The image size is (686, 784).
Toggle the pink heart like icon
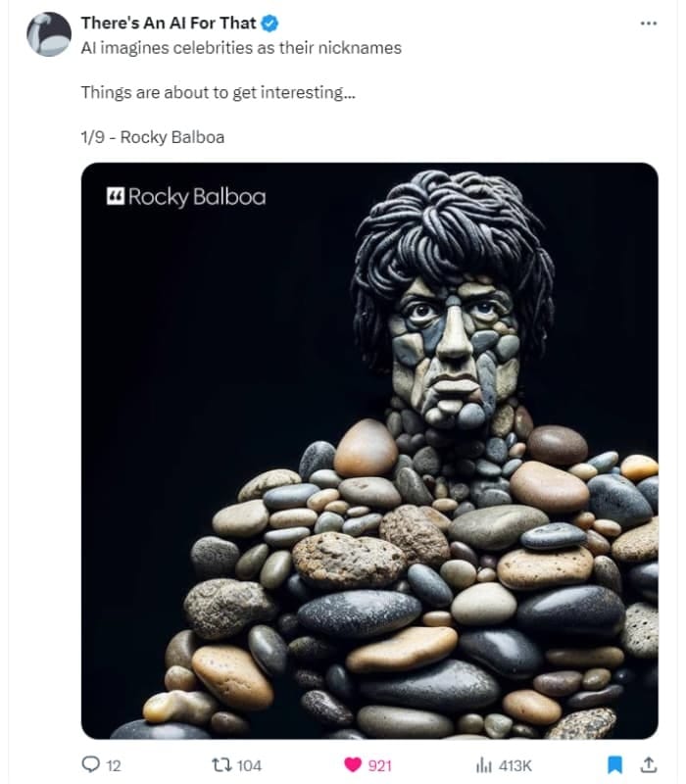[353, 765]
